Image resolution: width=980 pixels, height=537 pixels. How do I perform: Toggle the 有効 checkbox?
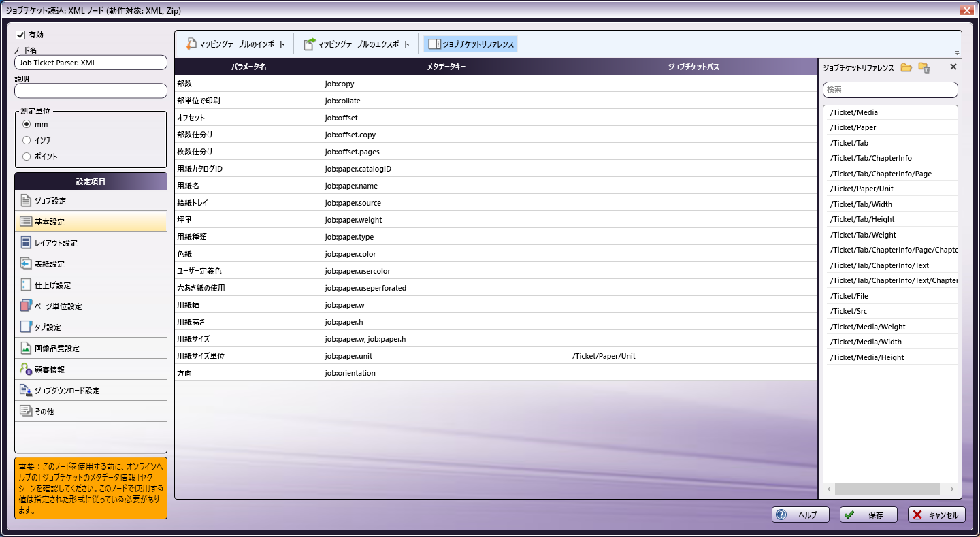[20, 35]
